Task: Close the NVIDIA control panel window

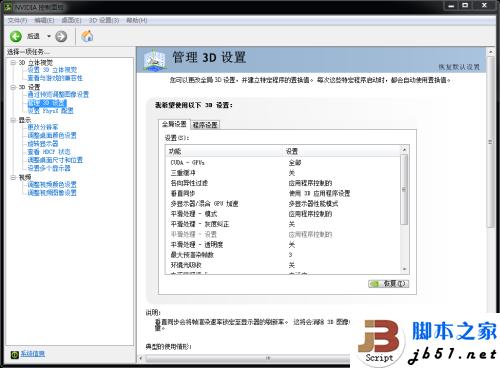Action: 484,6
